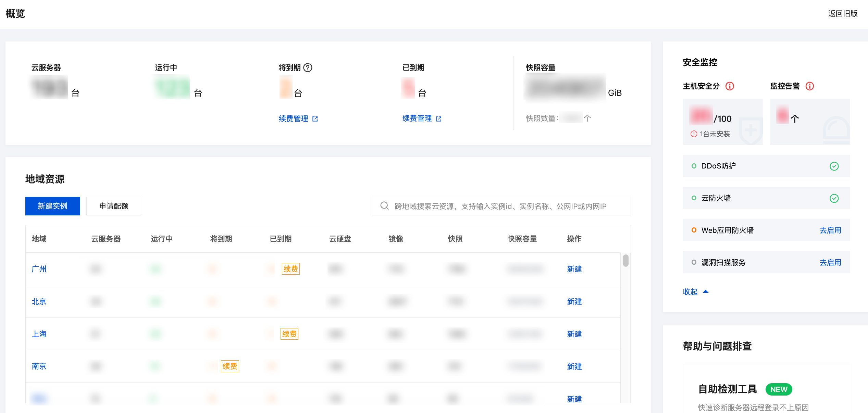Viewport: 868px width, 413px height.
Task: Click the search magnifier icon
Action: tap(384, 206)
